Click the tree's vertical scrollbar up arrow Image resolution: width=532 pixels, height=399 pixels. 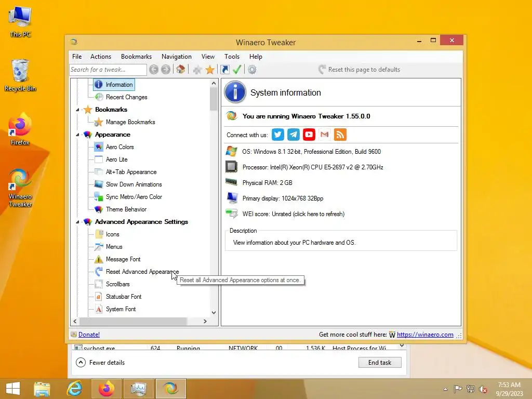pyautogui.click(x=214, y=83)
